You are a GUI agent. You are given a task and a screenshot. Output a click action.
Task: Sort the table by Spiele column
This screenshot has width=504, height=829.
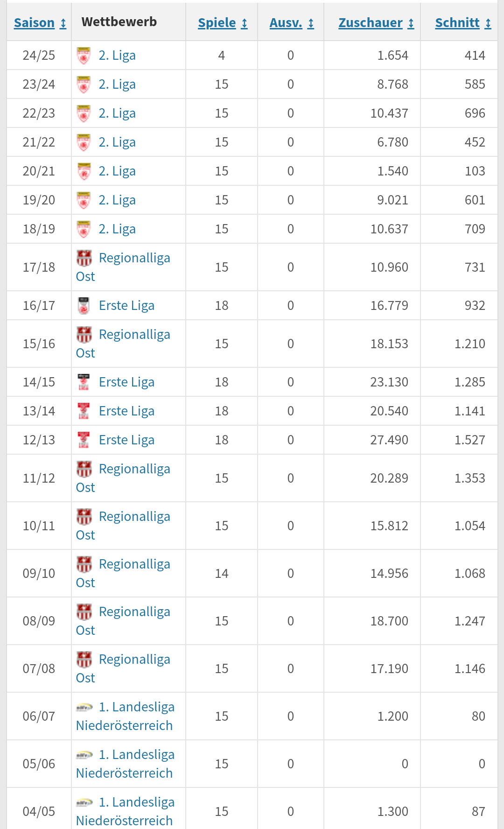tap(223, 22)
